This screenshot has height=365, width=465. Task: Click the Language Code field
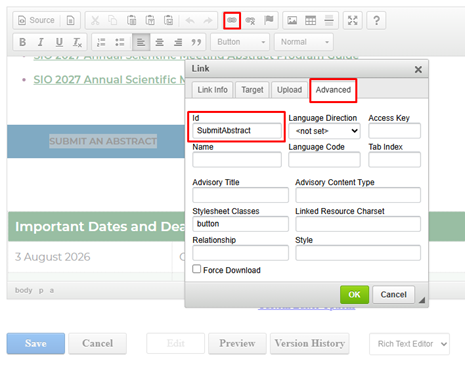click(x=324, y=160)
